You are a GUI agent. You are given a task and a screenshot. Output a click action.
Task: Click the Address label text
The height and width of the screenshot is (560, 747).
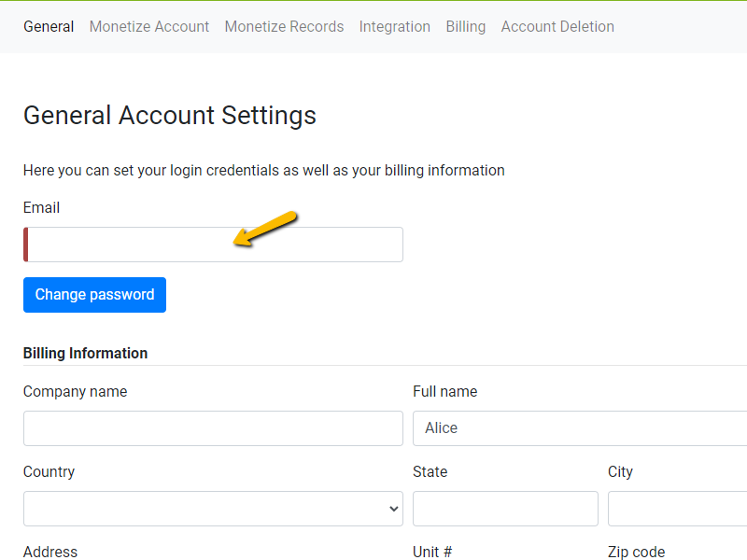coord(50,552)
